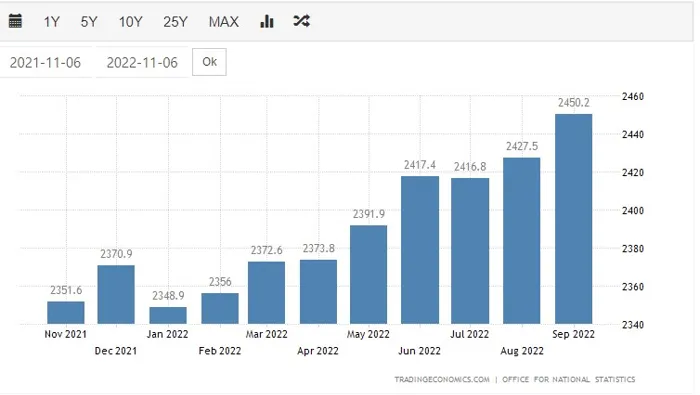Click the Sep 2022 bar labeled 2450.2
This screenshot has height=395, width=700.
pyautogui.click(x=574, y=219)
